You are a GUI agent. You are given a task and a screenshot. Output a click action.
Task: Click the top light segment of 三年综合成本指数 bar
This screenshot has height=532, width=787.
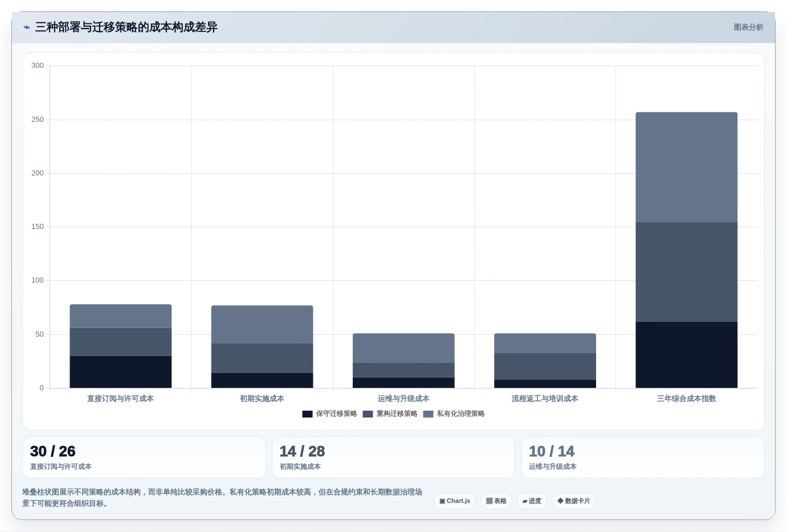(x=687, y=167)
